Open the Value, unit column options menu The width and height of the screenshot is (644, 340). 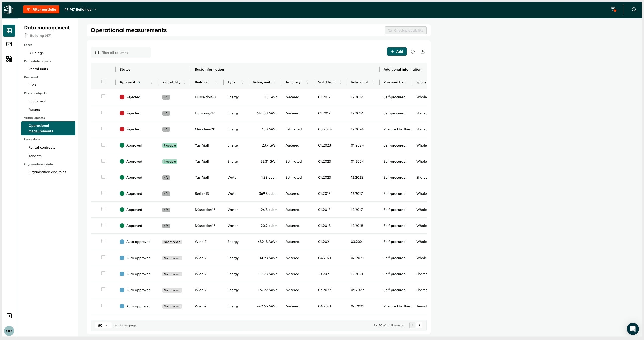click(x=275, y=82)
